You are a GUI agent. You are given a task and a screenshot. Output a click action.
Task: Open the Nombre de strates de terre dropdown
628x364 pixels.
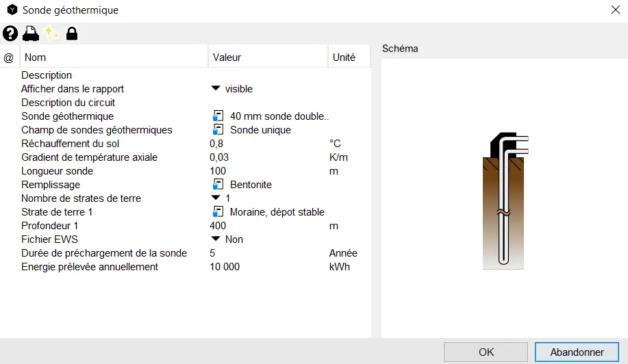pyautogui.click(x=216, y=198)
